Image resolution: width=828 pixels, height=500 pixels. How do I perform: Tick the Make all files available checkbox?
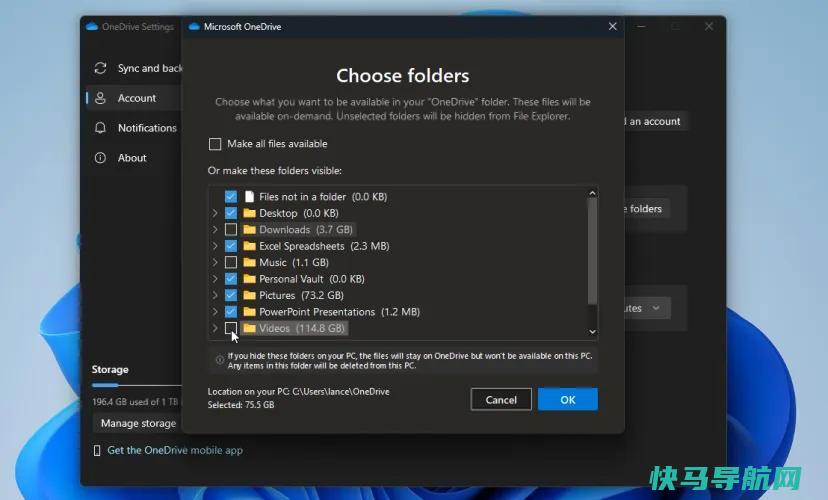click(215, 144)
